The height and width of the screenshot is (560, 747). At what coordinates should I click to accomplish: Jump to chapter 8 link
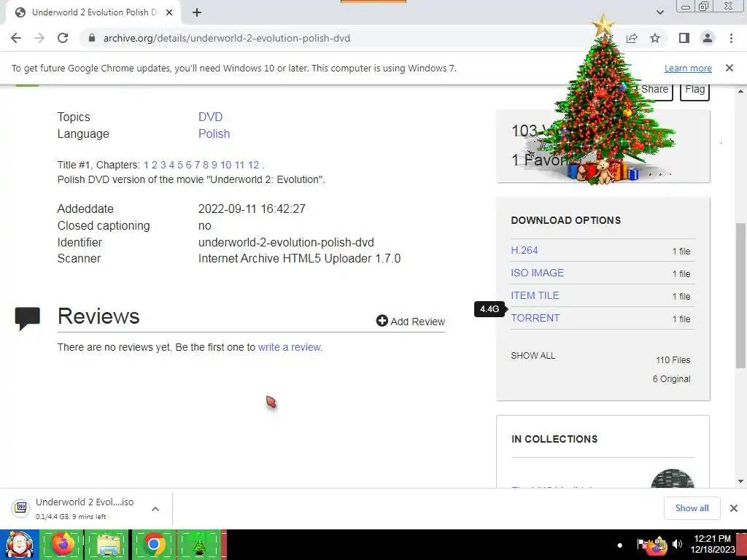tap(205, 165)
